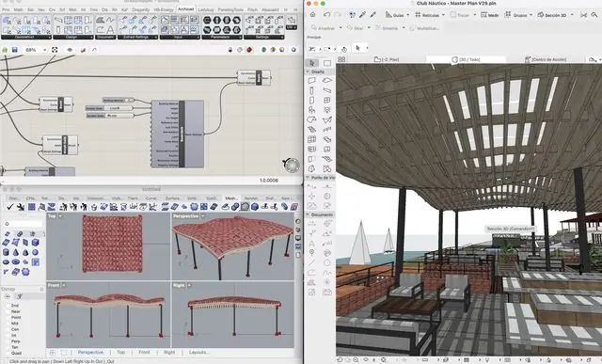
Task: Toggle the Tan osnap checkbox in Rhino
Action: (8, 347)
